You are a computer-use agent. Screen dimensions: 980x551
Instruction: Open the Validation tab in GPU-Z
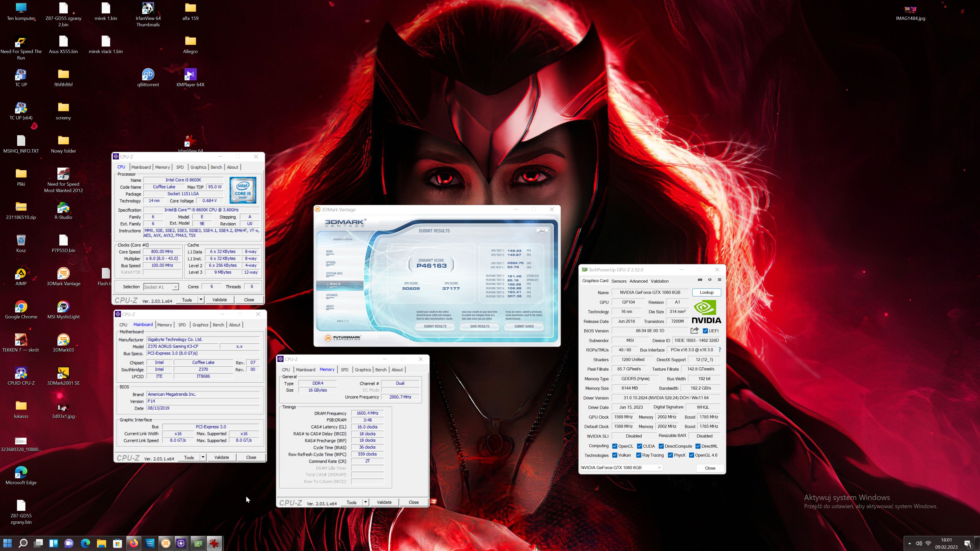click(x=659, y=281)
